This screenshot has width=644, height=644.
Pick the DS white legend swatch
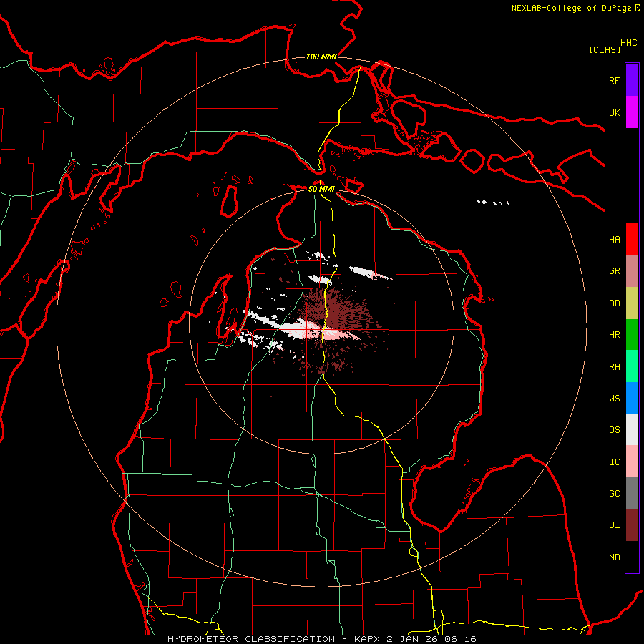click(632, 429)
